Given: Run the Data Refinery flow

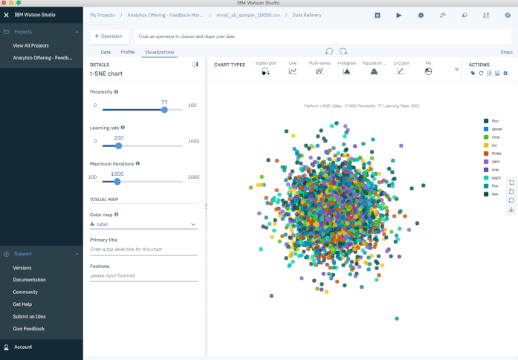Looking at the screenshot, I should click(x=399, y=15).
